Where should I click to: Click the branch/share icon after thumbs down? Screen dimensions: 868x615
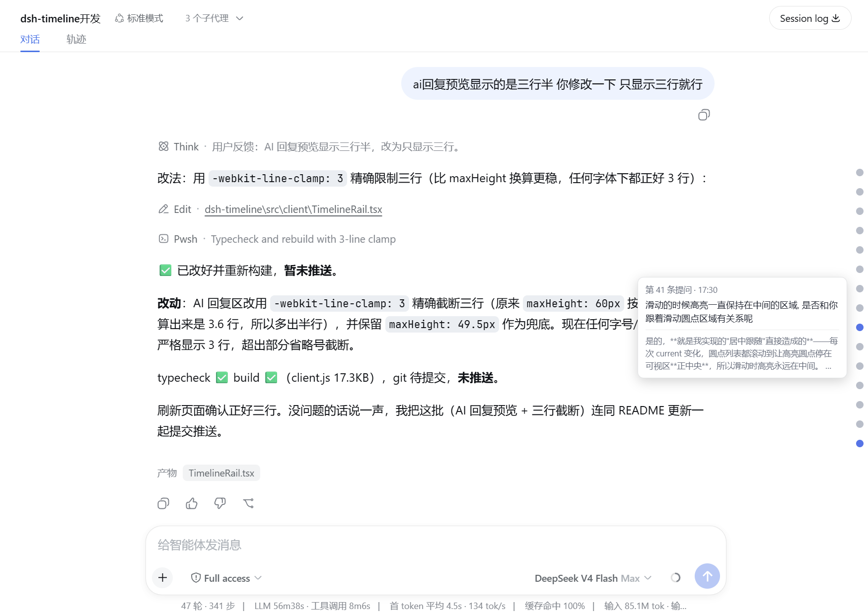(248, 503)
